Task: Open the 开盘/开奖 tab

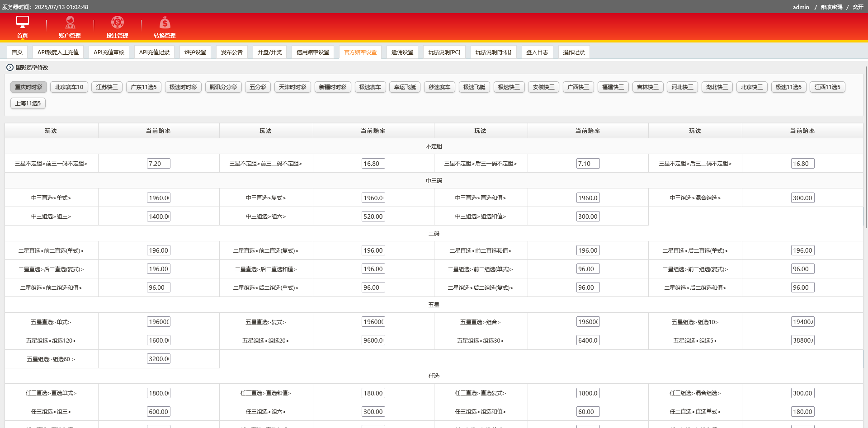Action: [269, 52]
